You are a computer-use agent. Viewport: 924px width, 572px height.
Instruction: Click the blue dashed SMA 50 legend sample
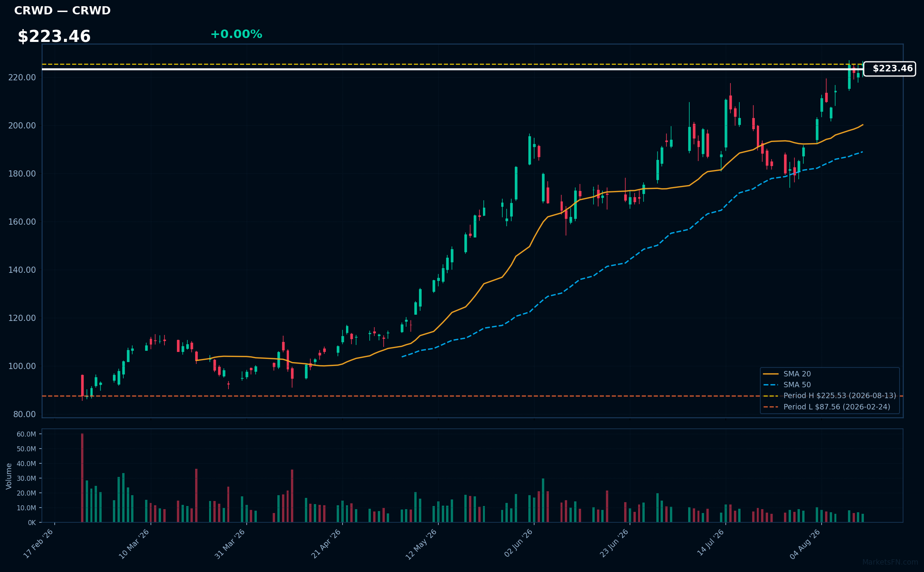pyautogui.click(x=771, y=385)
